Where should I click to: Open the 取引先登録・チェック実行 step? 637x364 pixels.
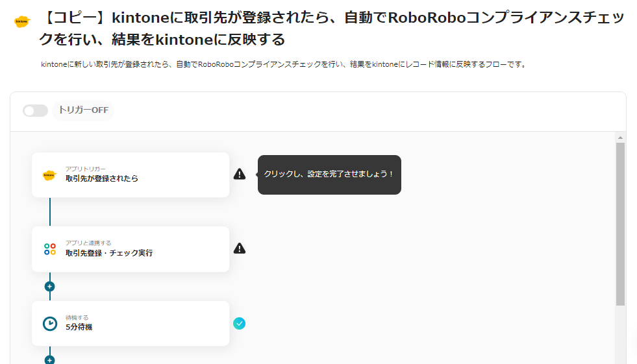tap(130, 249)
